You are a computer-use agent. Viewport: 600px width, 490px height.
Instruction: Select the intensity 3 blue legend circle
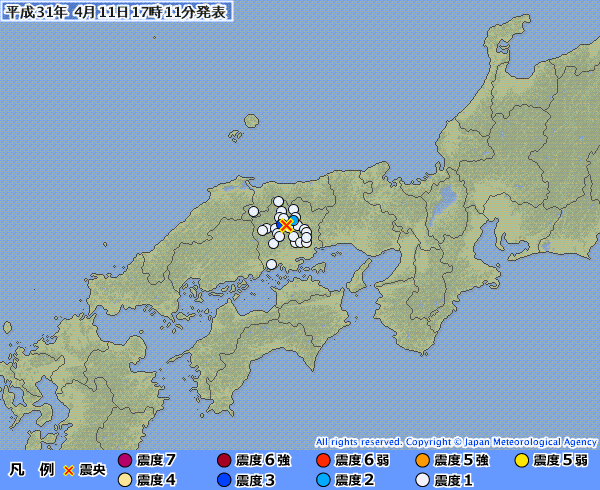(x=224, y=480)
